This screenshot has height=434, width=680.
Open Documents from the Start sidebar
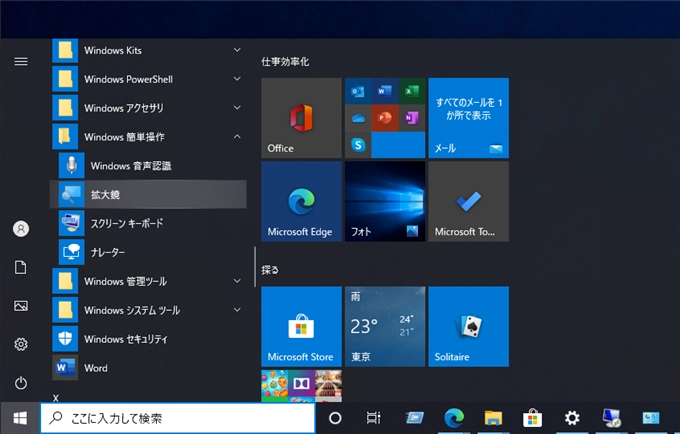tap(21, 267)
